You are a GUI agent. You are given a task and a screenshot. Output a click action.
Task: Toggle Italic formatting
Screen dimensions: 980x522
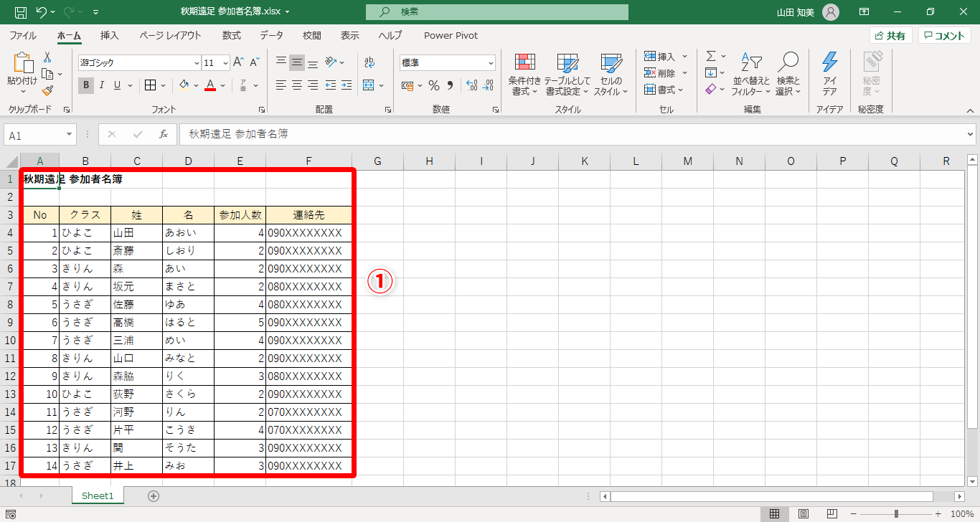point(102,85)
